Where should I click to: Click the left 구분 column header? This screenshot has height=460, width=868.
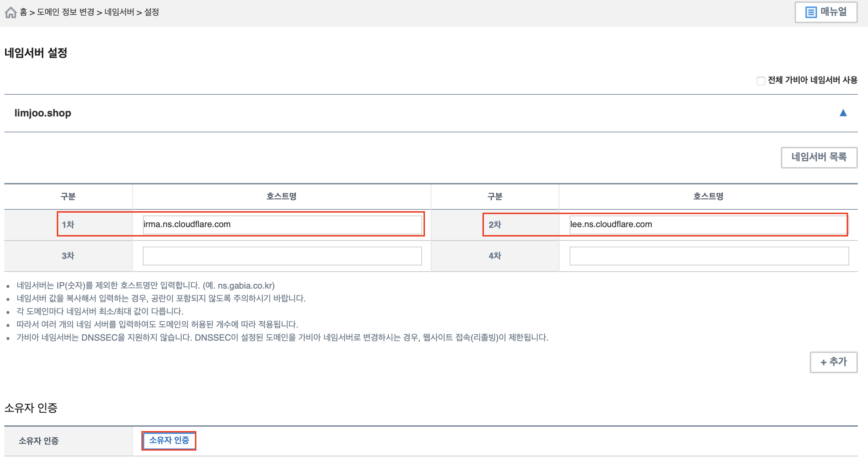pyautogui.click(x=68, y=197)
